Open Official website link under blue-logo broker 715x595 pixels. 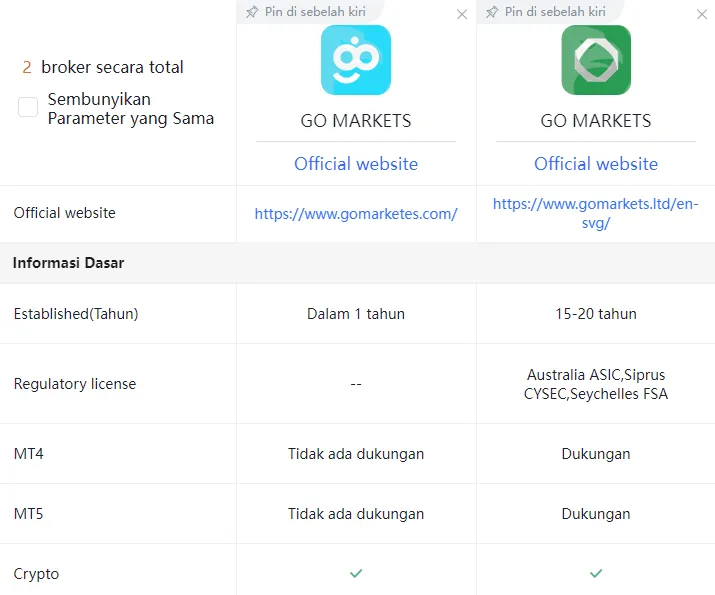click(356, 164)
